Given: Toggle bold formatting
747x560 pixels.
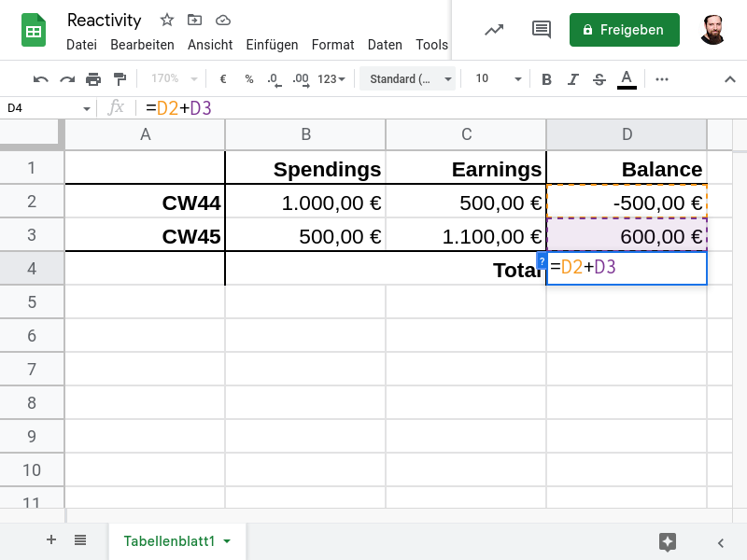Looking at the screenshot, I should pyautogui.click(x=547, y=79).
